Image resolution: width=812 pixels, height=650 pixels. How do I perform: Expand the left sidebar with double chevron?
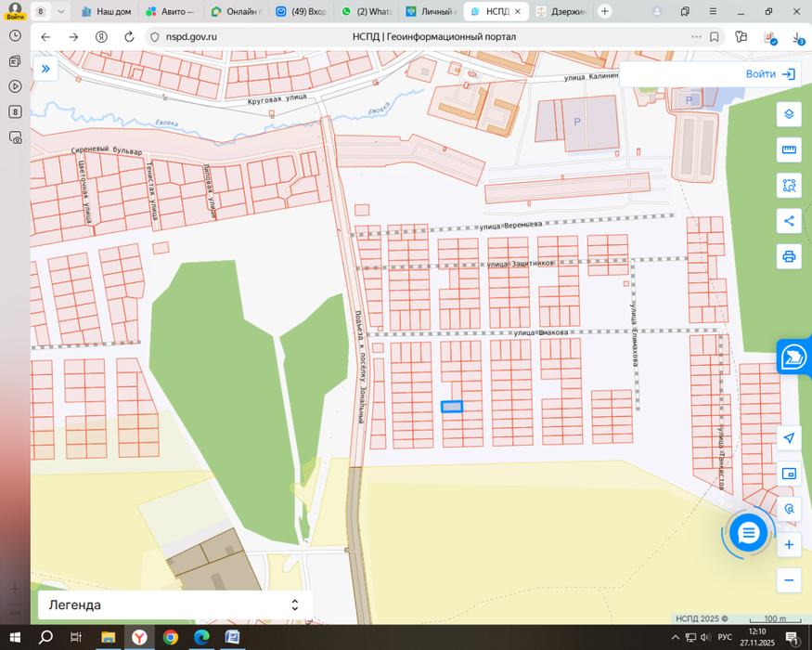(x=45, y=69)
